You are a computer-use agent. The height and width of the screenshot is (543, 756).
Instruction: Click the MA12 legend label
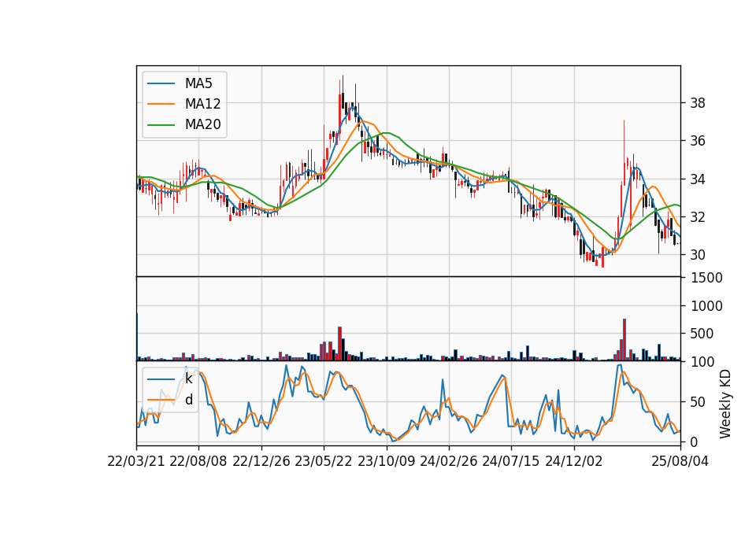coord(202,104)
